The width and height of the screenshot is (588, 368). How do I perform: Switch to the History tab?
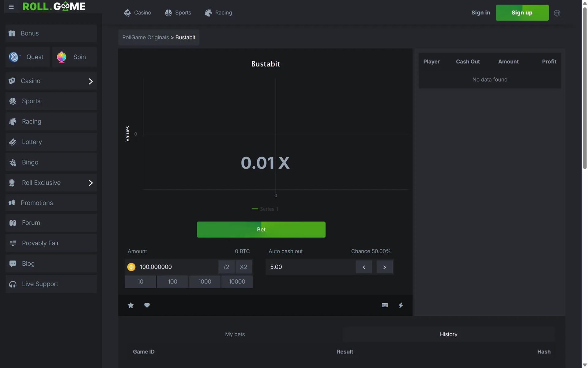[449, 334]
